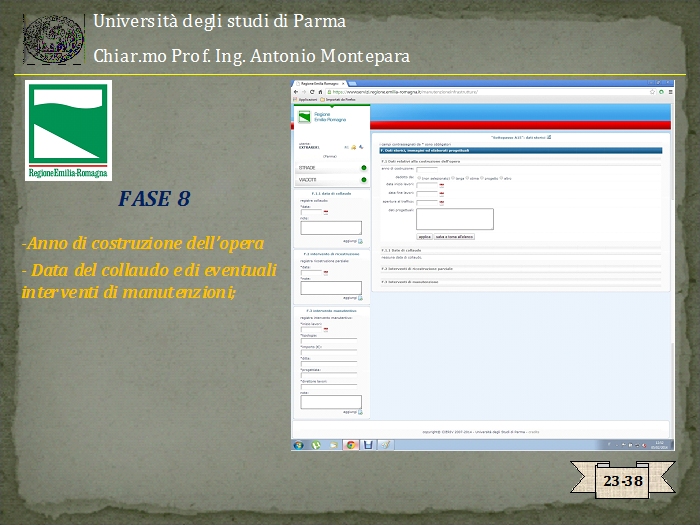
Task: Select the 'altro' radio button
Action: 502,177
